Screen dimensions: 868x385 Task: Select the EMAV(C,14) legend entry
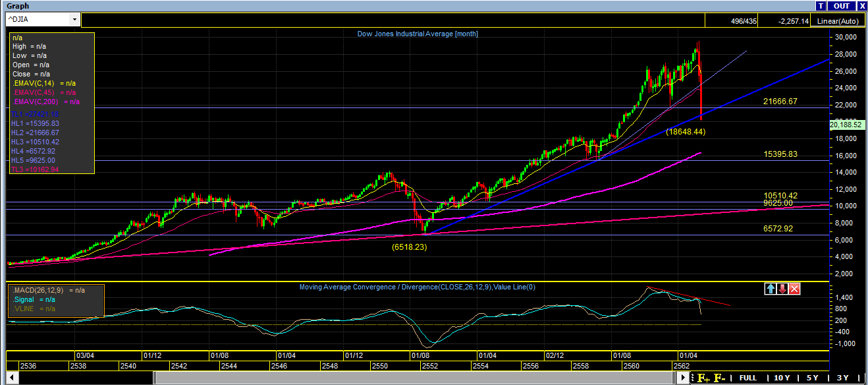pos(43,83)
